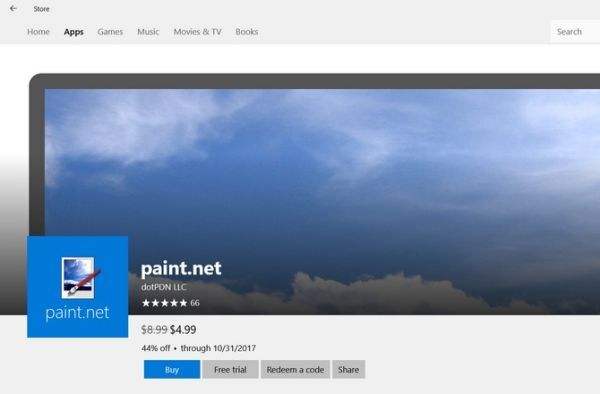Open the Movies & TV tab

197,32
